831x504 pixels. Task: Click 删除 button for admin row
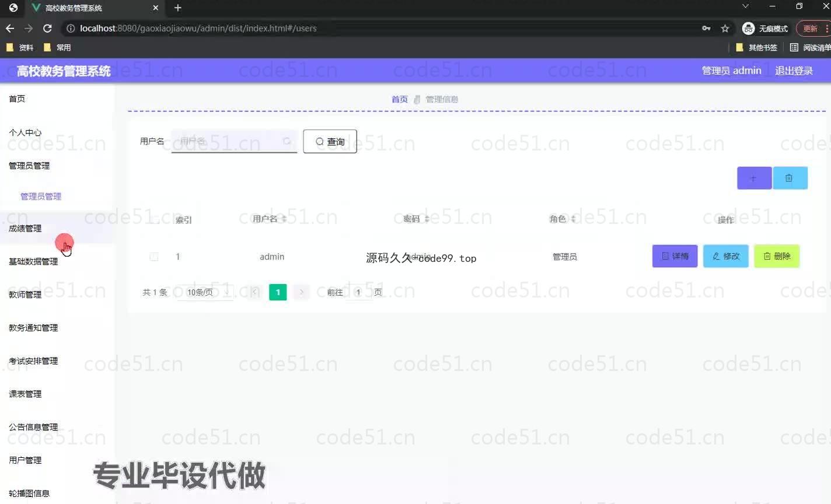pyautogui.click(x=777, y=256)
